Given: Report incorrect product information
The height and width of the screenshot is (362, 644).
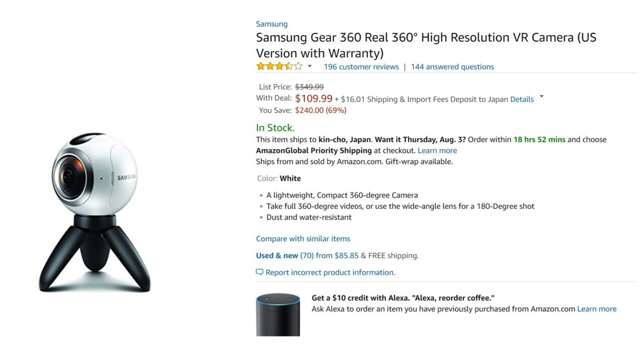Looking at the screenshot, I should pos(331,273).
